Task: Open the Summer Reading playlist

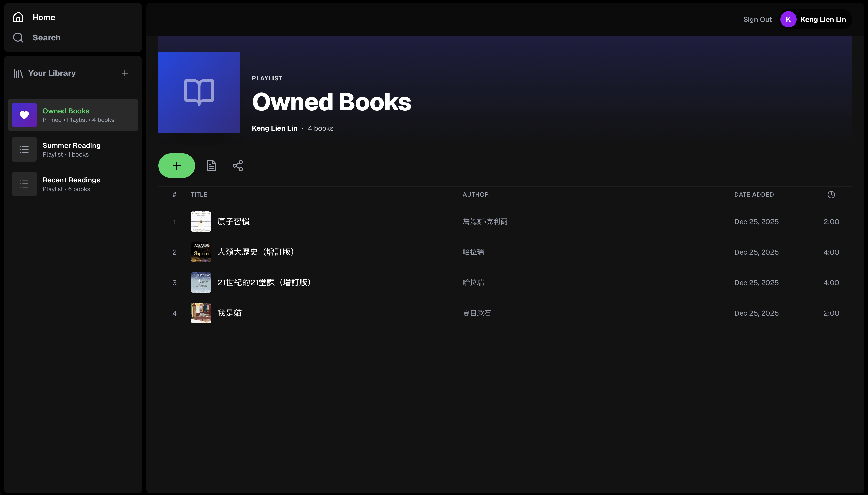Action: (x=71, y=149)
